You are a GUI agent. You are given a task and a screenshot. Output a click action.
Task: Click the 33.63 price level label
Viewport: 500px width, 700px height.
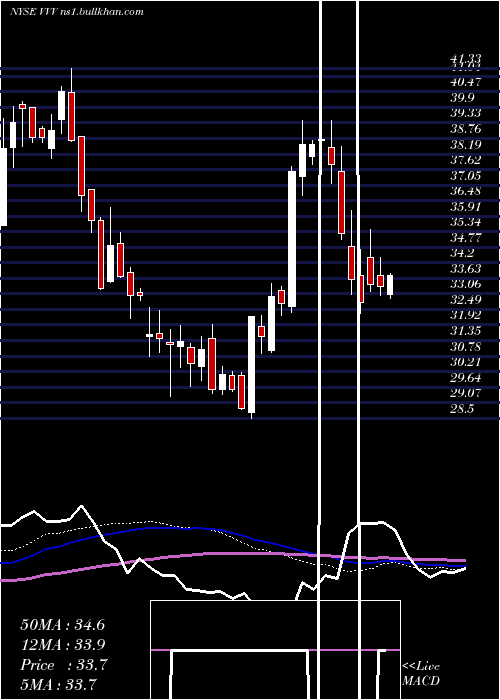(x=466, y=269)
